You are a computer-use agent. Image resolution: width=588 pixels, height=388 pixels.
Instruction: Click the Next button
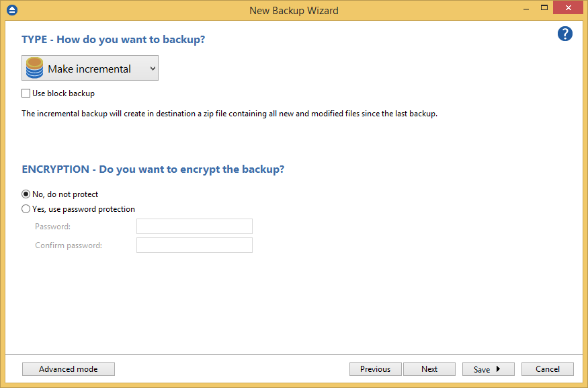click(x=429, y=368)
